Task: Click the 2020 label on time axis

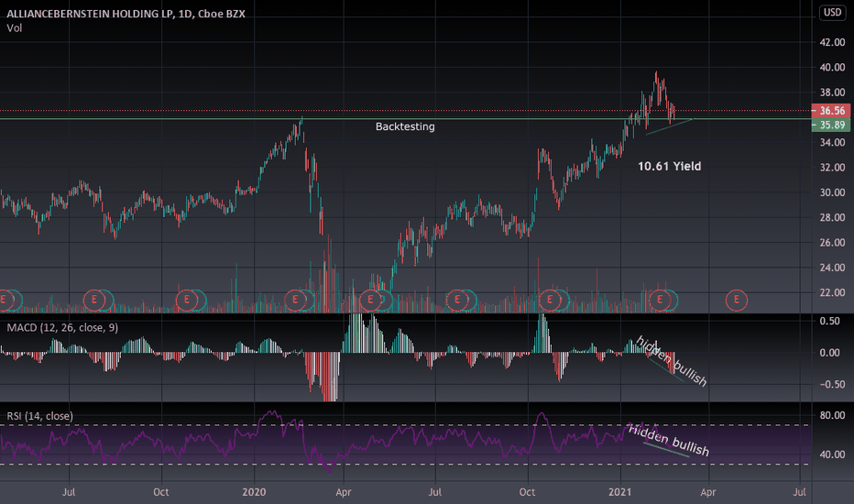Action: point(254,492)
